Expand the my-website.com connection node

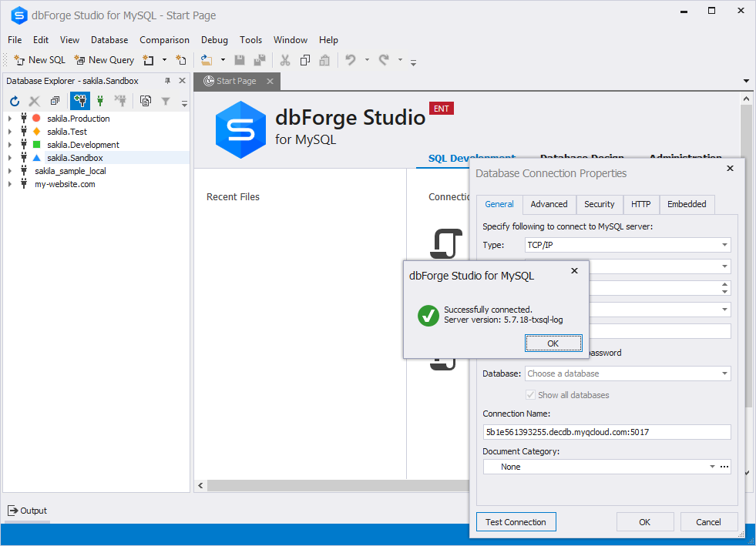pyautogui.click(x=10, y=184)
